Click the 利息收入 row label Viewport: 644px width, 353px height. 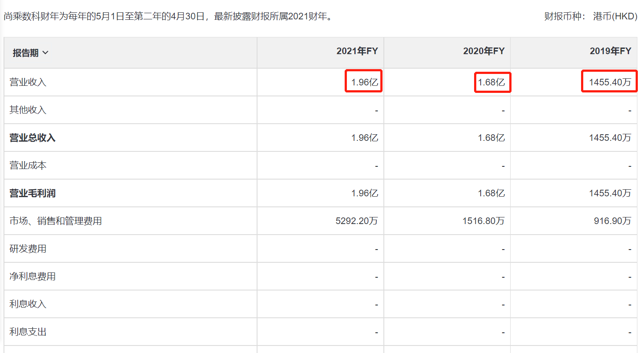28,304
